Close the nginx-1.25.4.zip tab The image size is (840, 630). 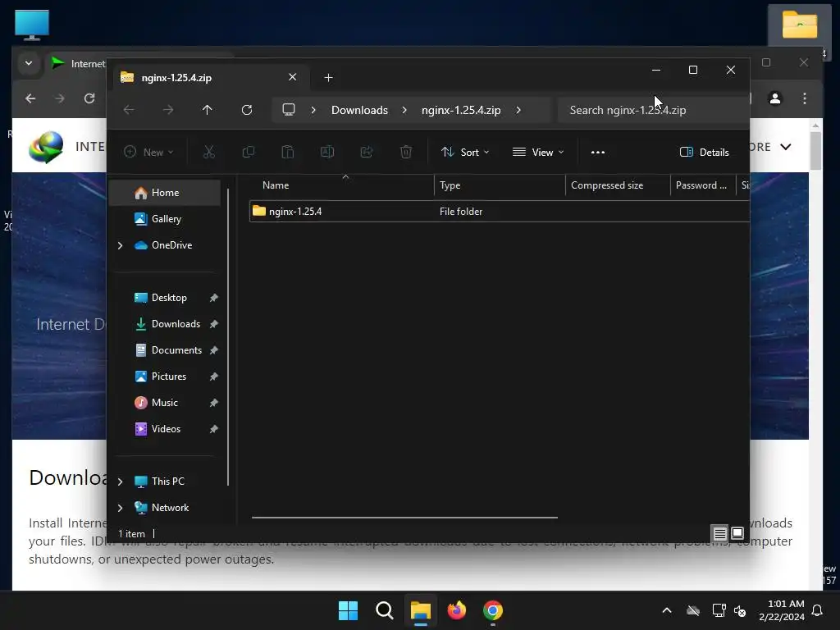pos(293,77)
